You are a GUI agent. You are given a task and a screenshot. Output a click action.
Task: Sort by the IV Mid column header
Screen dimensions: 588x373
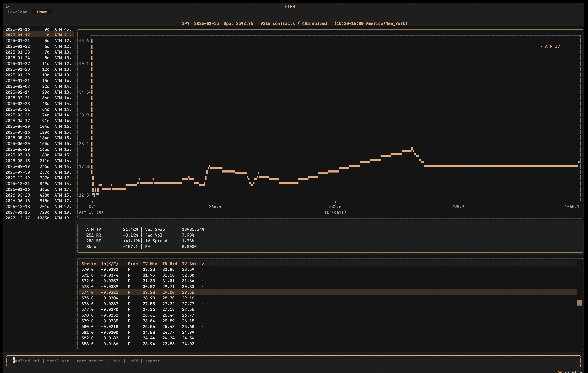pyautogui.click(x=150, y=264)
